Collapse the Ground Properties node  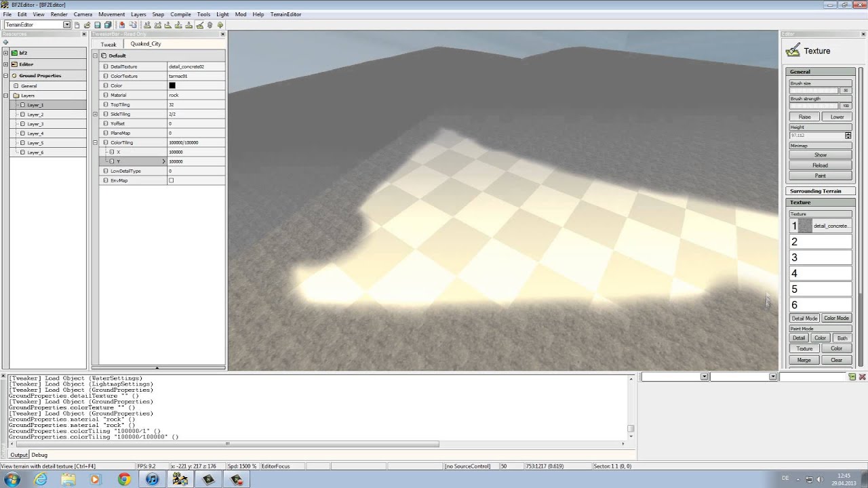tap(5, 76)
